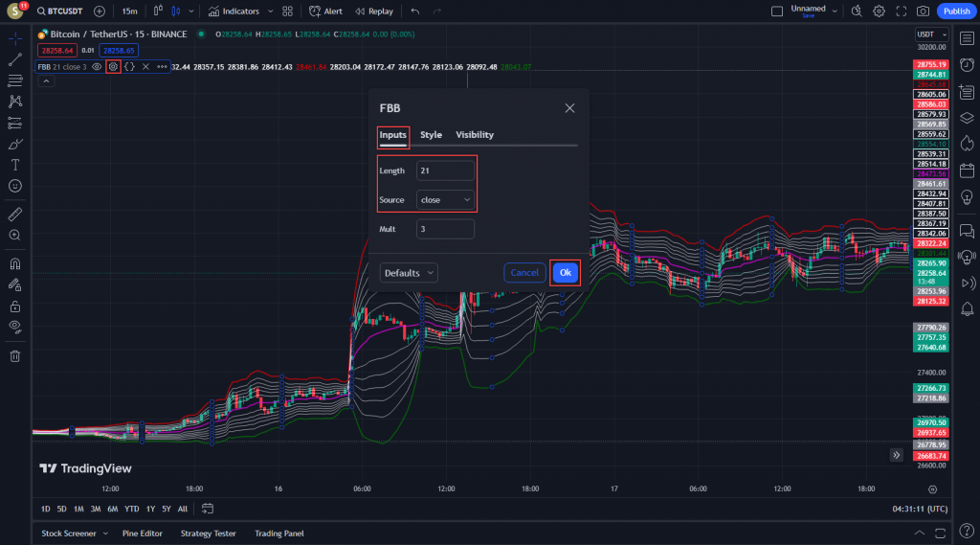This screenshot has width=980, height=545.
Task: Remove the FBB indicator
Action: pos(145,67)
